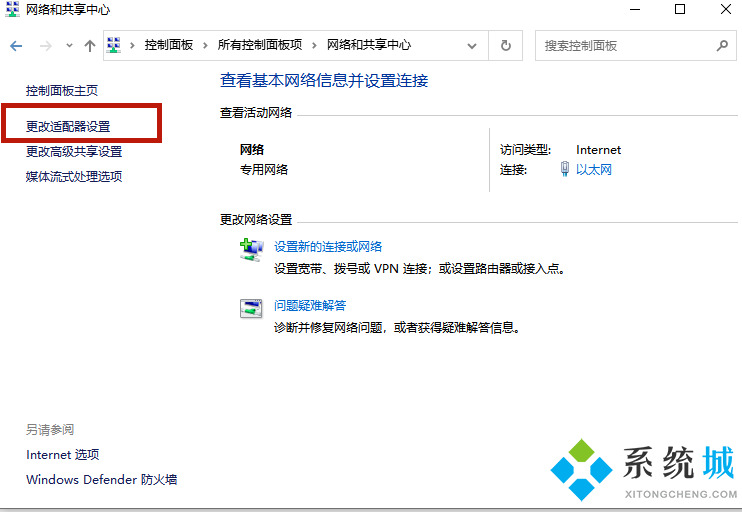
Task: Click the 以太网 connection link
Action: point(594,170)
